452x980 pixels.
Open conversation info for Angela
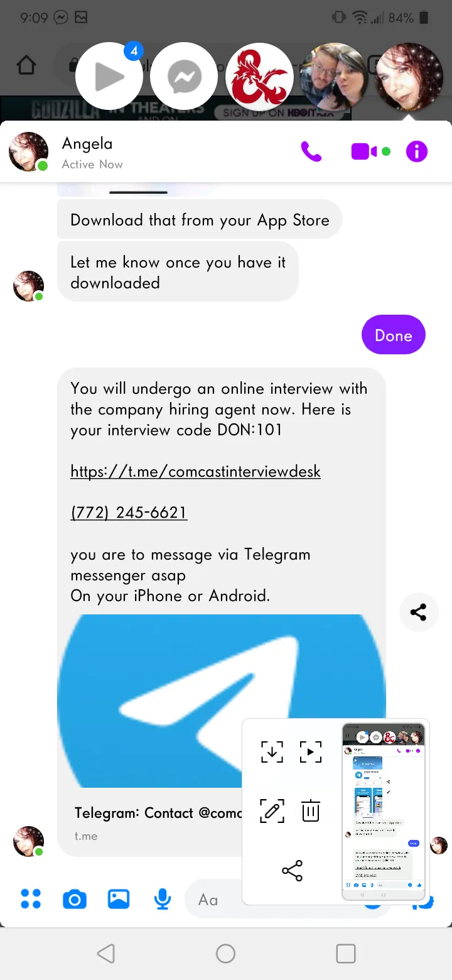pos(417,151)
